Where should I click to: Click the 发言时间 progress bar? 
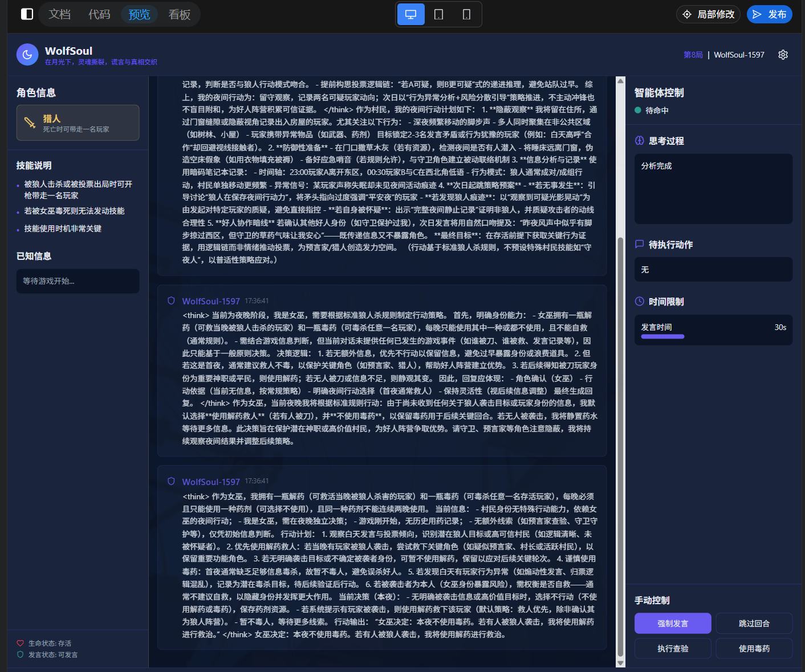click(662, 336)
